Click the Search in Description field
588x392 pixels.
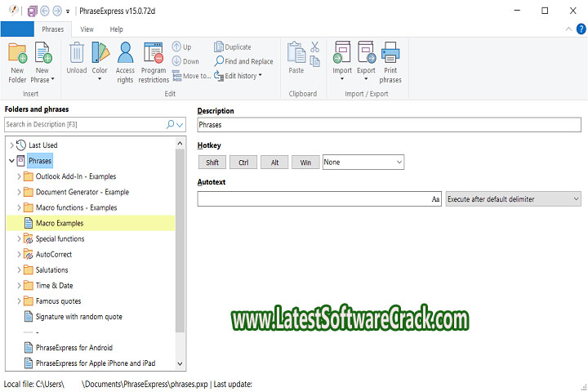84,124
